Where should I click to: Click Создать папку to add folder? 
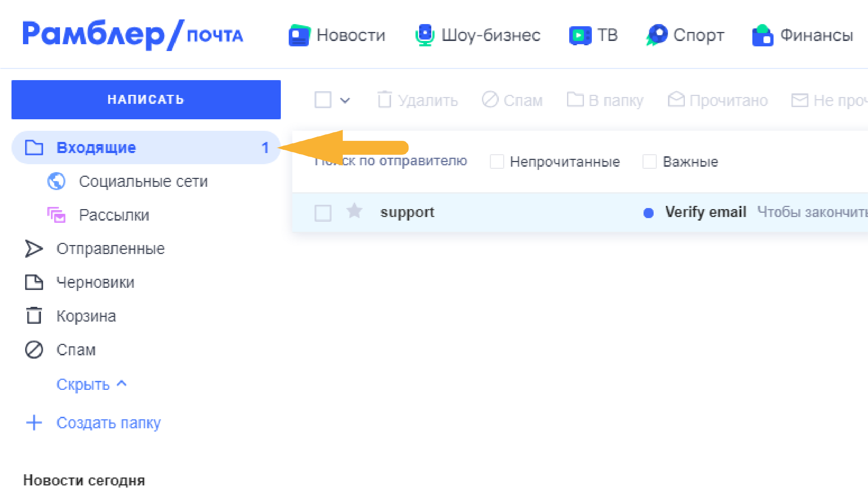coord(108,423)
